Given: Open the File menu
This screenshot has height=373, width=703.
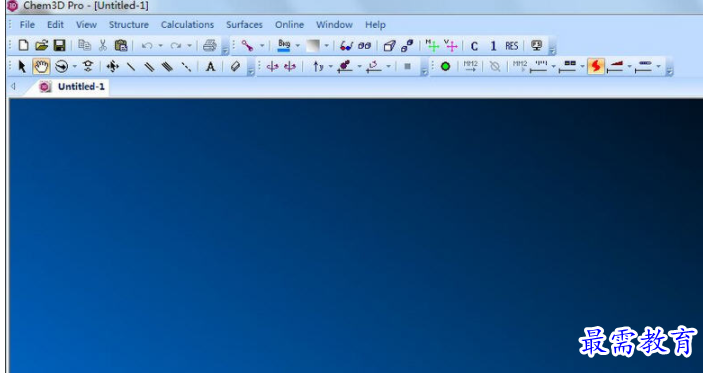Looking at the screenshot, I should [x=27, y=25].
